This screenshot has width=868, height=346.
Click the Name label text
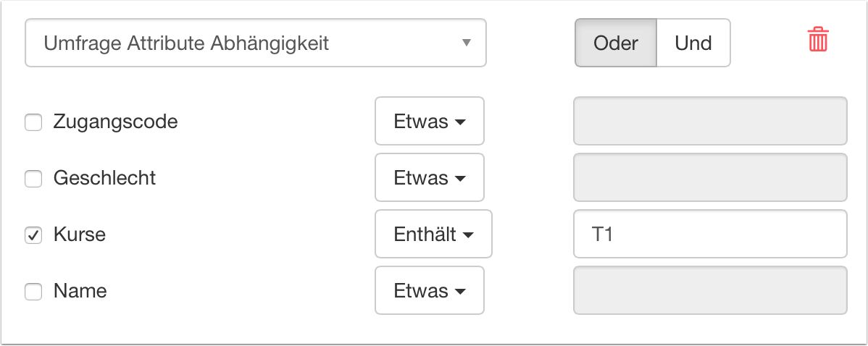(x=80, y=291)
